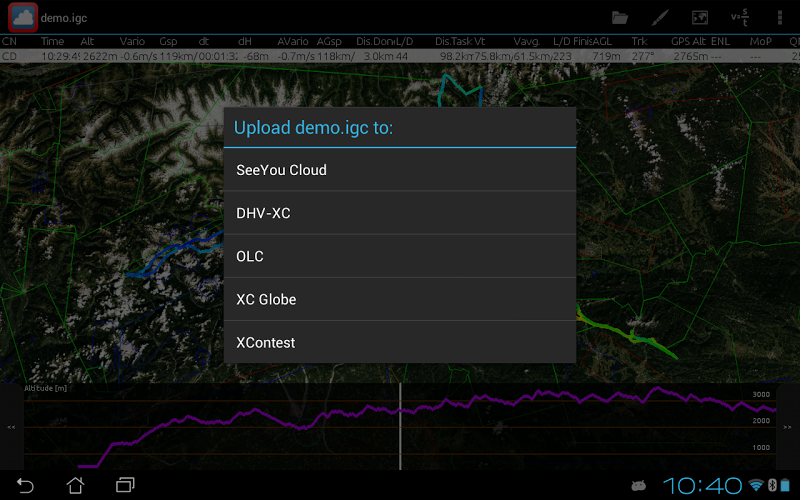The width and height of the screenshot is (800, 500).
Task: Open the folder file browser icon
Action: coord(620,18)
